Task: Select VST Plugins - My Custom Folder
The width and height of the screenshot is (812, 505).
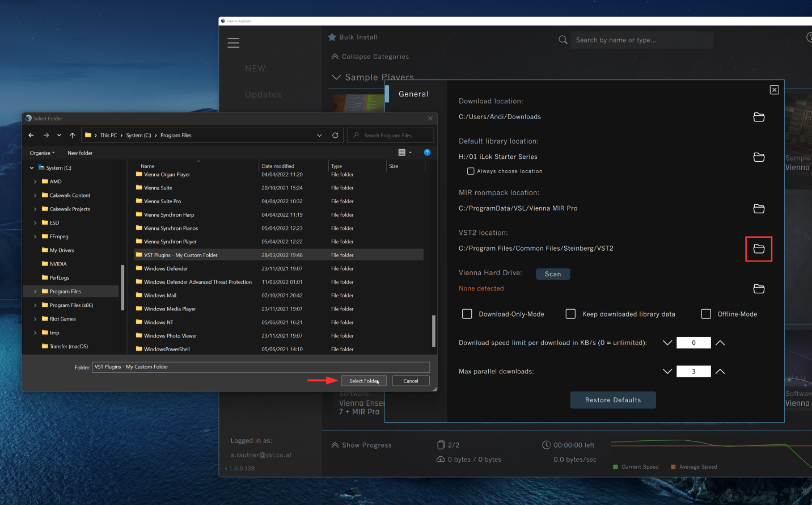Action: (x=278, y=255)
